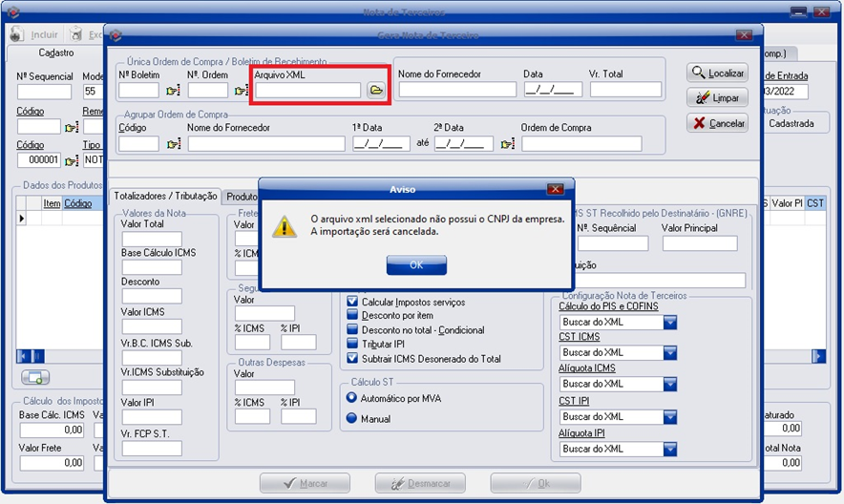Uncheck Subtrair ICMS Desonerado do Total

(x=351, y=359)
